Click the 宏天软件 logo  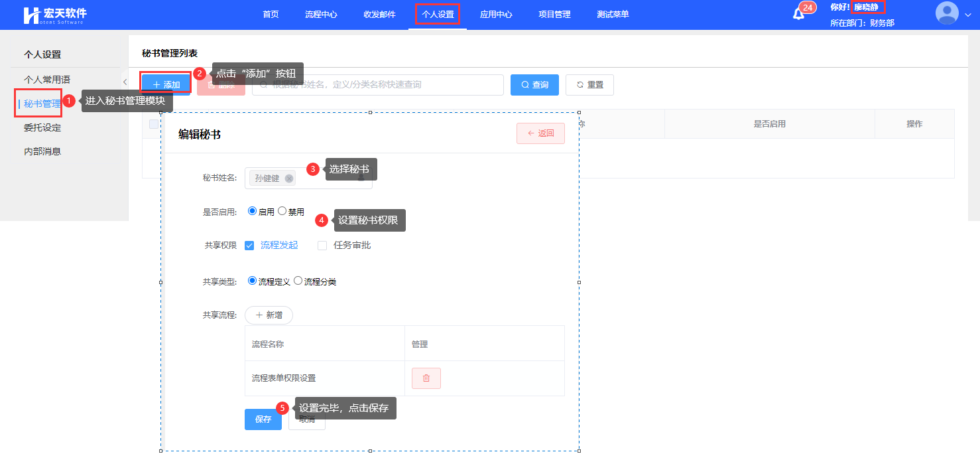point(55,15)
